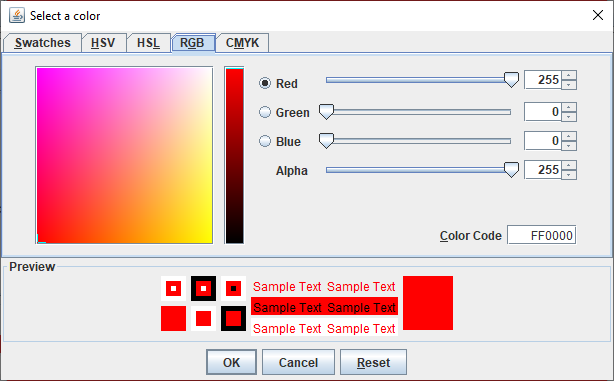
Task: Decrease the Red value with down arrow
Action: click(x=569, y=85)
